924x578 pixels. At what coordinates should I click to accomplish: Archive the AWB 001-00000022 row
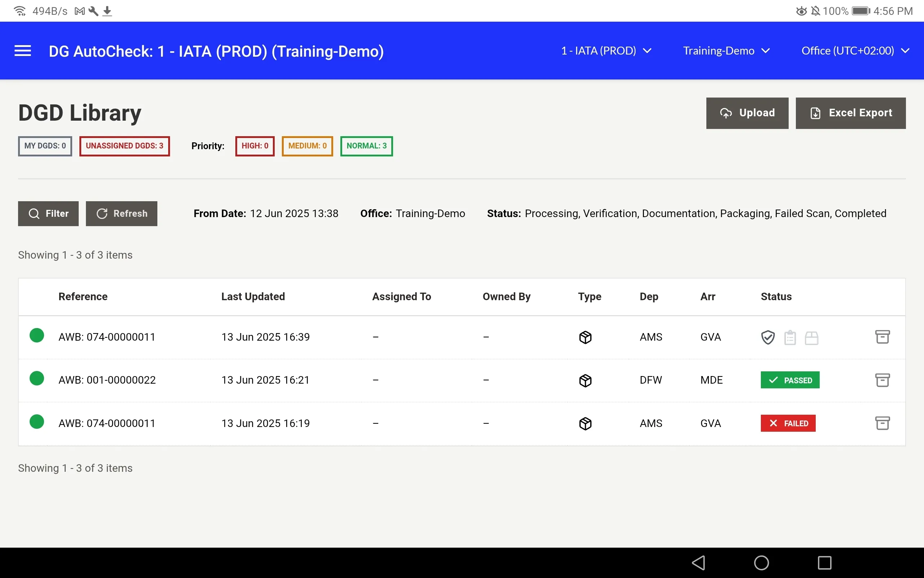(x=882, y=380)
